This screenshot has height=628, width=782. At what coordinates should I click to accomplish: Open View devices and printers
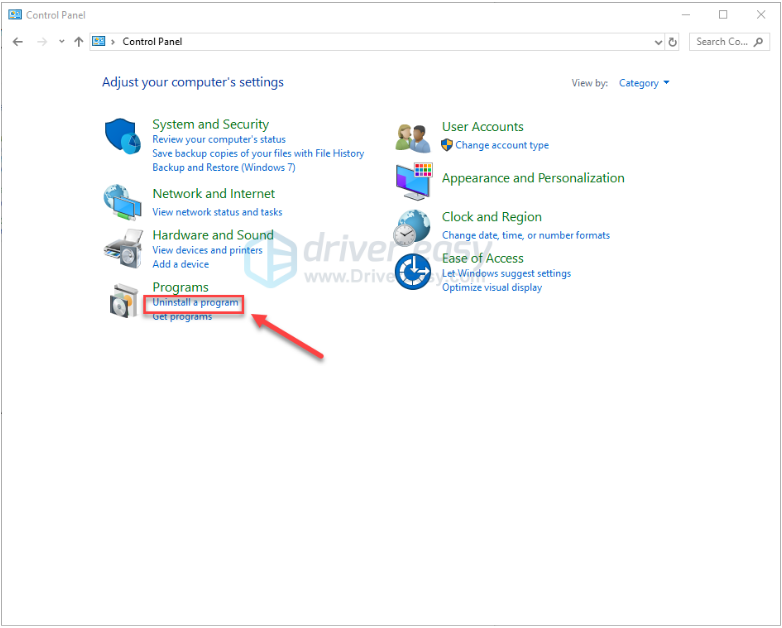coord(207,250)
